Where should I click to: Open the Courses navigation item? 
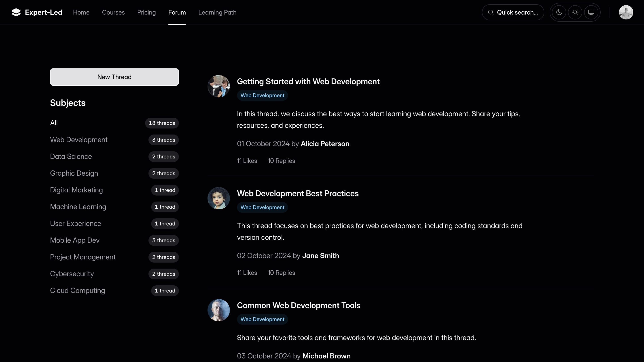pos(113,12)
